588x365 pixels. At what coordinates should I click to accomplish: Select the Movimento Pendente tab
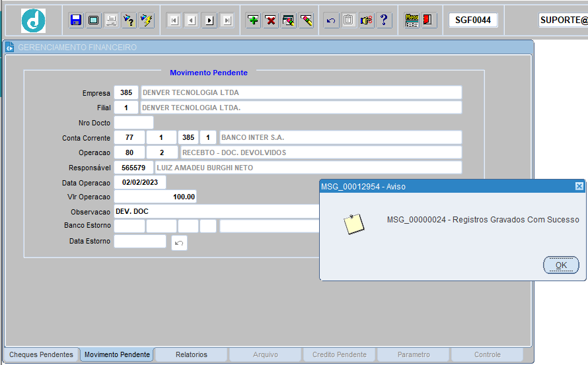pyautogui.click(x=117, y=354)
